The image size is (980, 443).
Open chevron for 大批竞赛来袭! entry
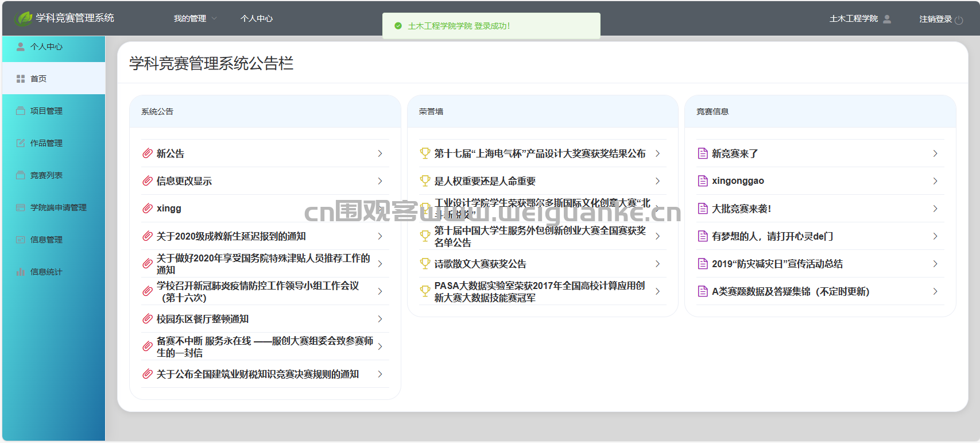935,209
